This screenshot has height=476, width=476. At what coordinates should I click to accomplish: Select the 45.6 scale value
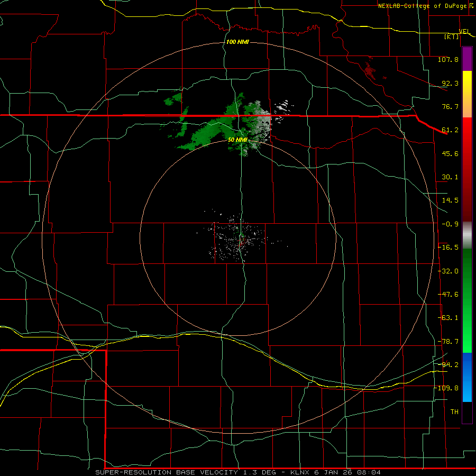[x=450, y=153]
